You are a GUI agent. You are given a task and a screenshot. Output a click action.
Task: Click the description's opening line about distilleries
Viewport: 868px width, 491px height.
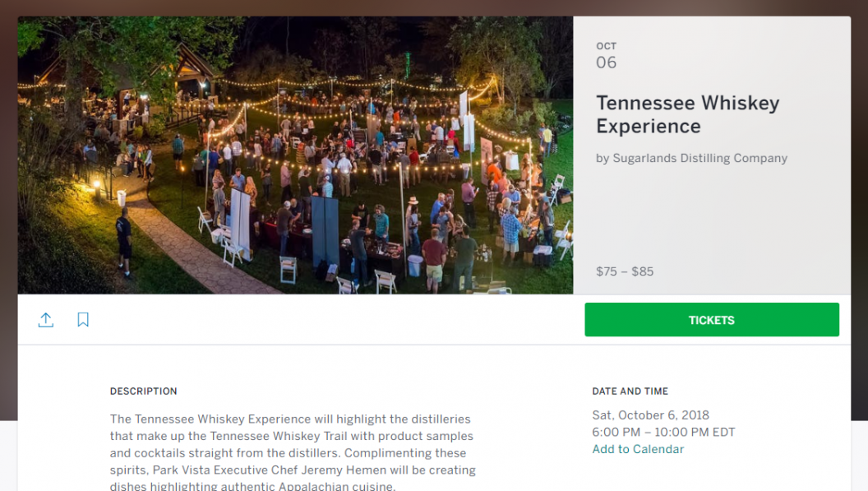coord(290,419)
